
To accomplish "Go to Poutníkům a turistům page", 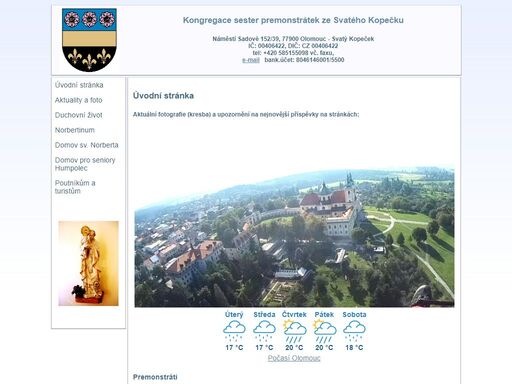I will (75, 187).
